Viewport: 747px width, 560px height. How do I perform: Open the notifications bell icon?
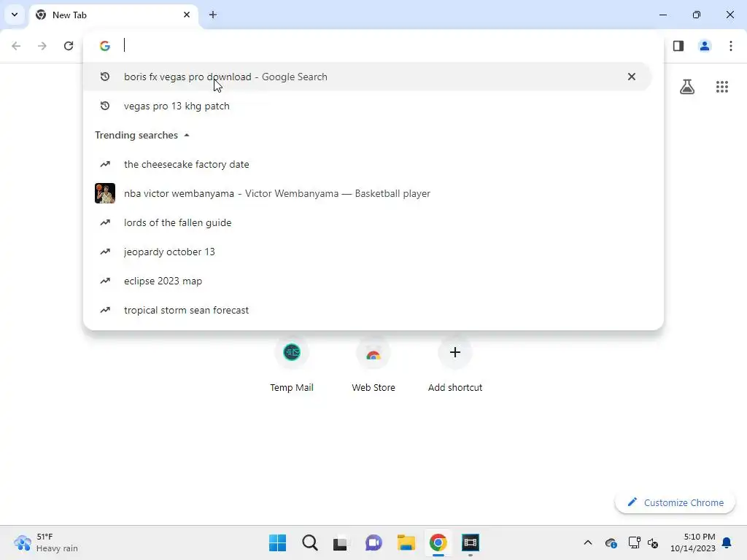tap(727, 542)
